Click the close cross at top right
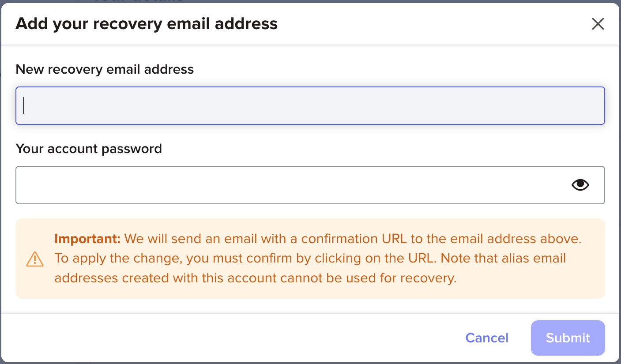 (598, 24)
